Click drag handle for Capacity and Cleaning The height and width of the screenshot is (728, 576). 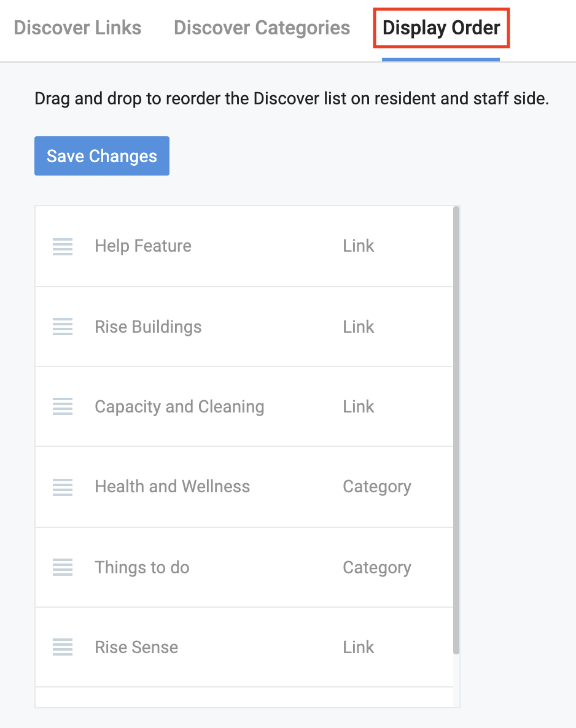(63, 406)
